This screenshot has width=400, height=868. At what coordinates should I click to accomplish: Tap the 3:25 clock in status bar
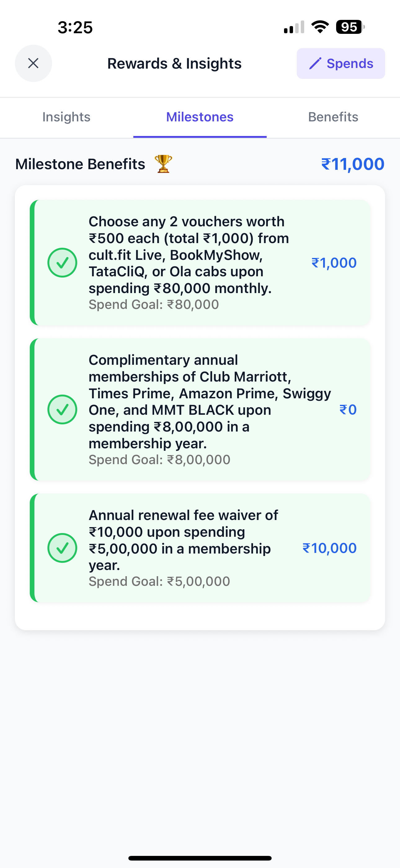75,27
